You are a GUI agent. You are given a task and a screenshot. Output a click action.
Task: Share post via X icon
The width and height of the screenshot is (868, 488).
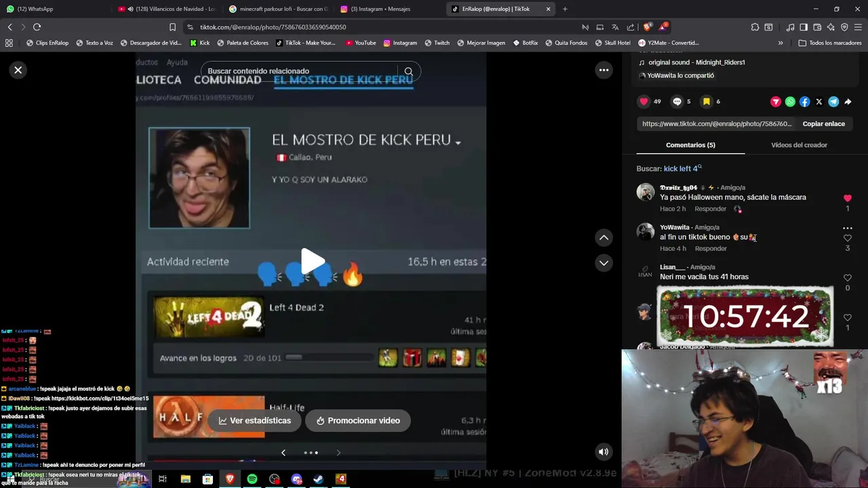pyautogui.click(x=819, y=102)
